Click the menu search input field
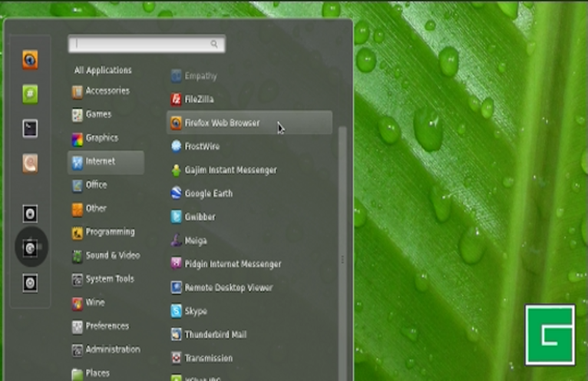588x381 pixels. click(x=146, y=45)
